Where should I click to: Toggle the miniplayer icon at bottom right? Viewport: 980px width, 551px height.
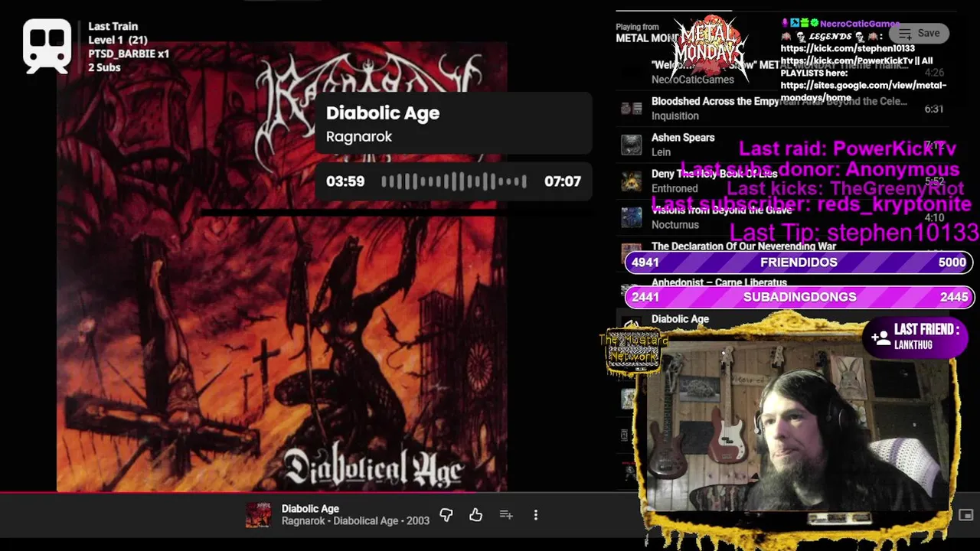tap(966, 515)
